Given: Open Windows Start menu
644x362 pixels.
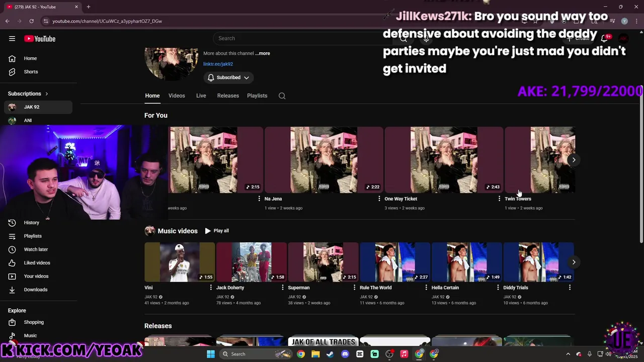Looking at the screenshot, I should 211,354.
